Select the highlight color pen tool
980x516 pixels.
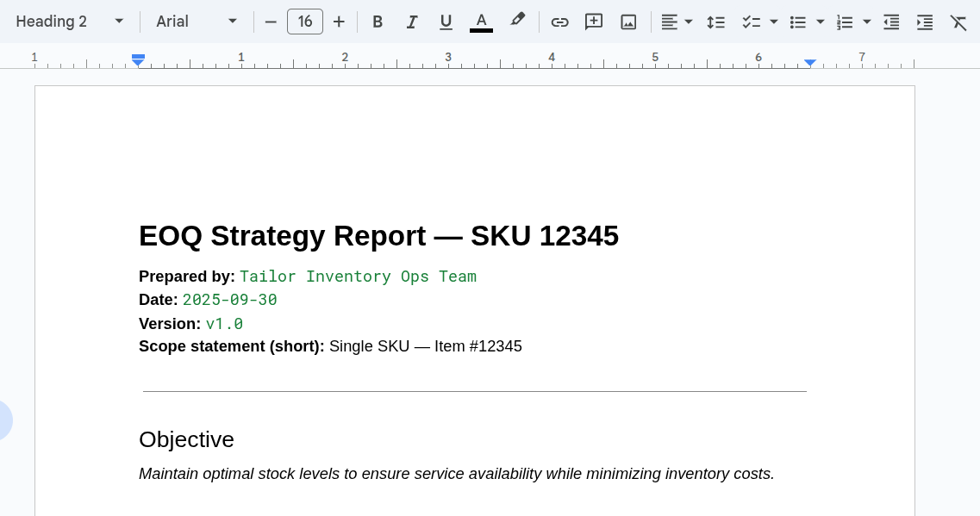coord(517,20)
